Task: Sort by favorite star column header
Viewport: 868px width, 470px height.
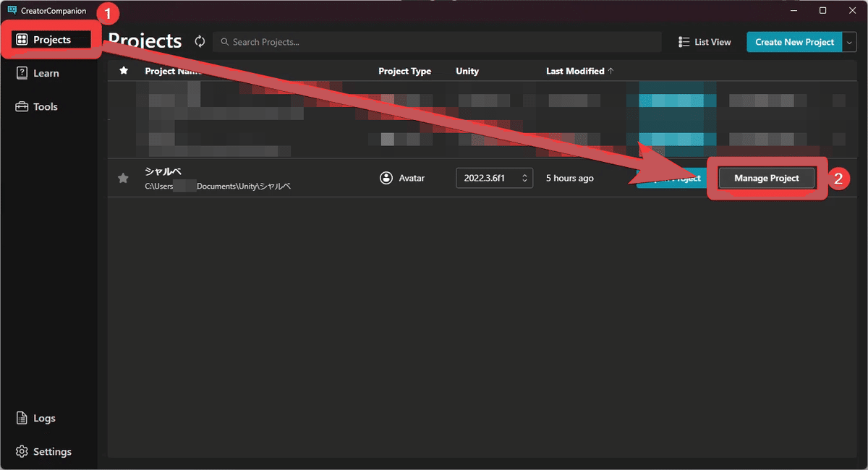Action: pos(124,71)
